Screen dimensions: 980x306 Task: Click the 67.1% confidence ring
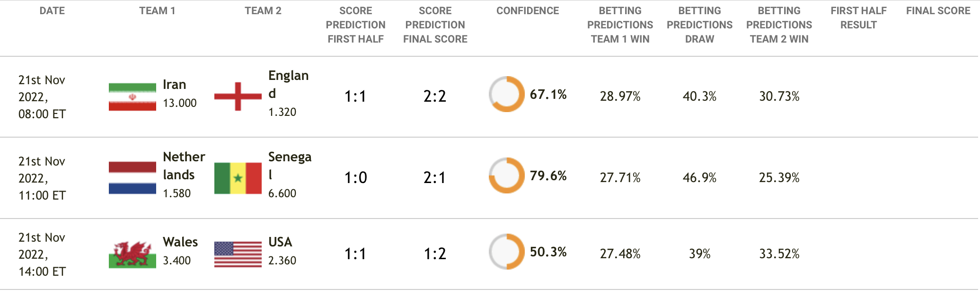pyautogui.click(x=506, y=94)
